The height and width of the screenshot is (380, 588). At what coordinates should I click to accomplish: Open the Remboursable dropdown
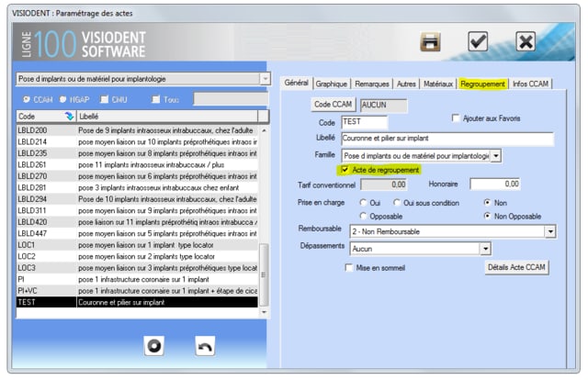coord(549,231)
